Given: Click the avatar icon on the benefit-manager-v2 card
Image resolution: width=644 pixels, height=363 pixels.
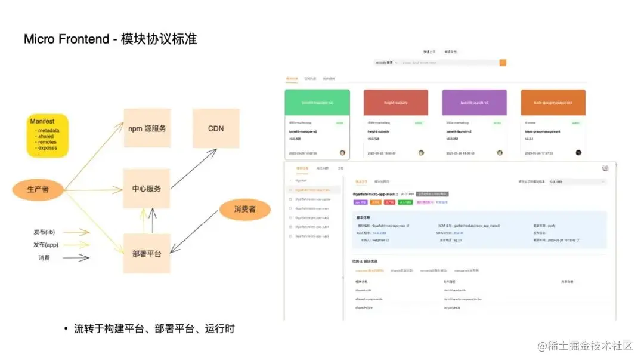Looking at the screenshot, I should pos(342,152).
